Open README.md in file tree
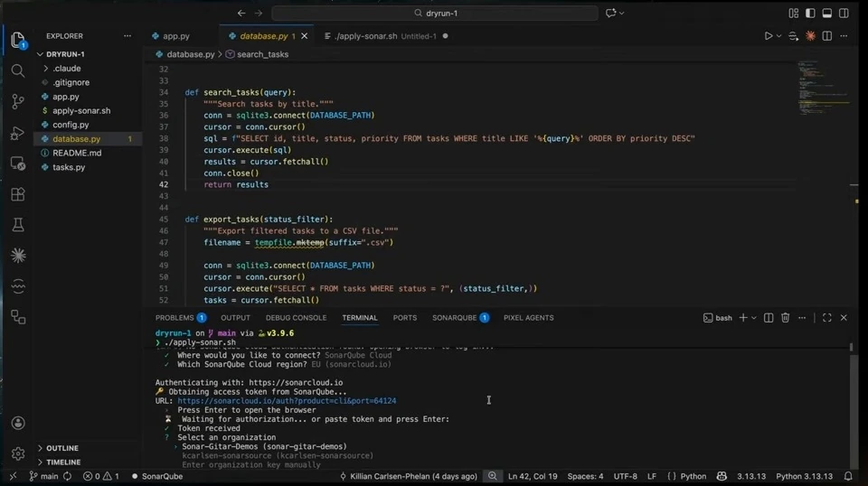The width and height of the screenshot is (868, 486). tap(77, 153)
